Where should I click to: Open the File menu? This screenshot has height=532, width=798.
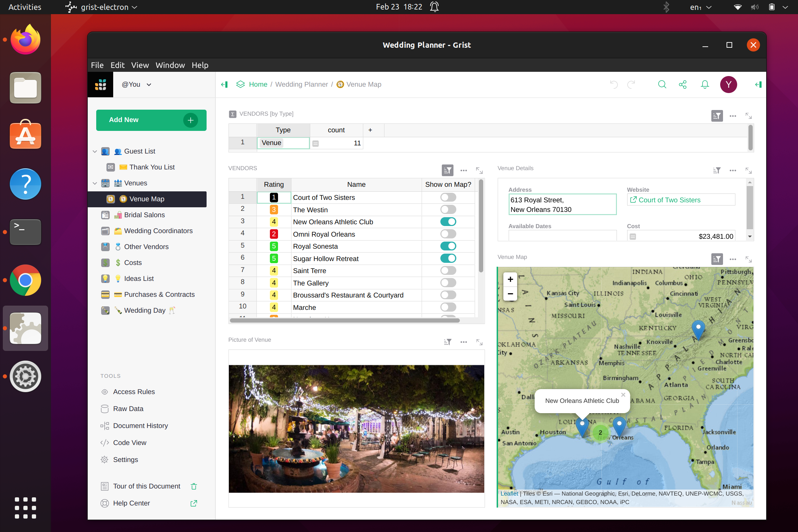[97, 65]
